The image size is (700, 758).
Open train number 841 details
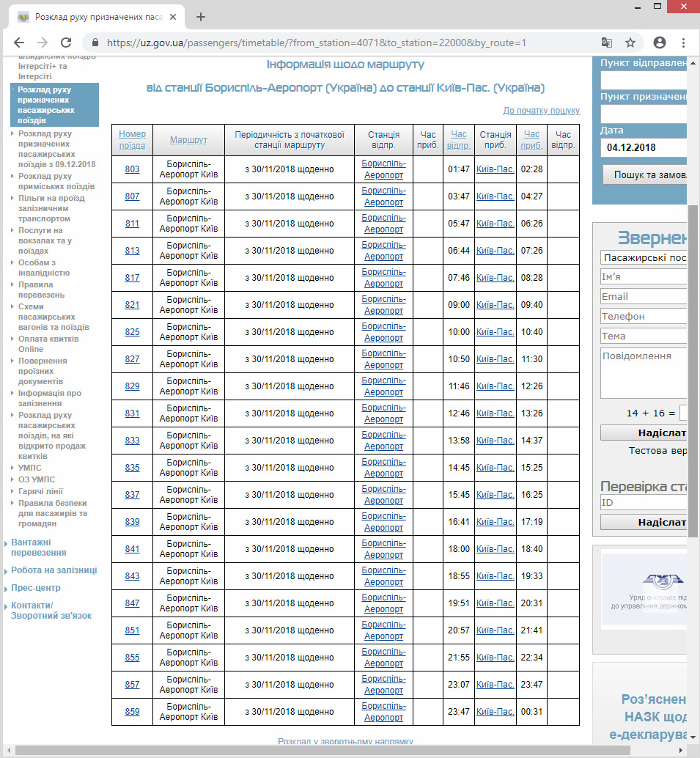point(132,548)
